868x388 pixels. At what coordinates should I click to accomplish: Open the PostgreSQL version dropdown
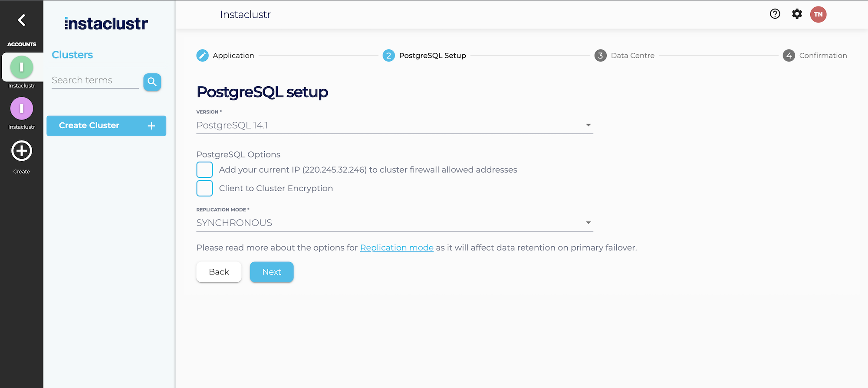[x=395, y=125]
